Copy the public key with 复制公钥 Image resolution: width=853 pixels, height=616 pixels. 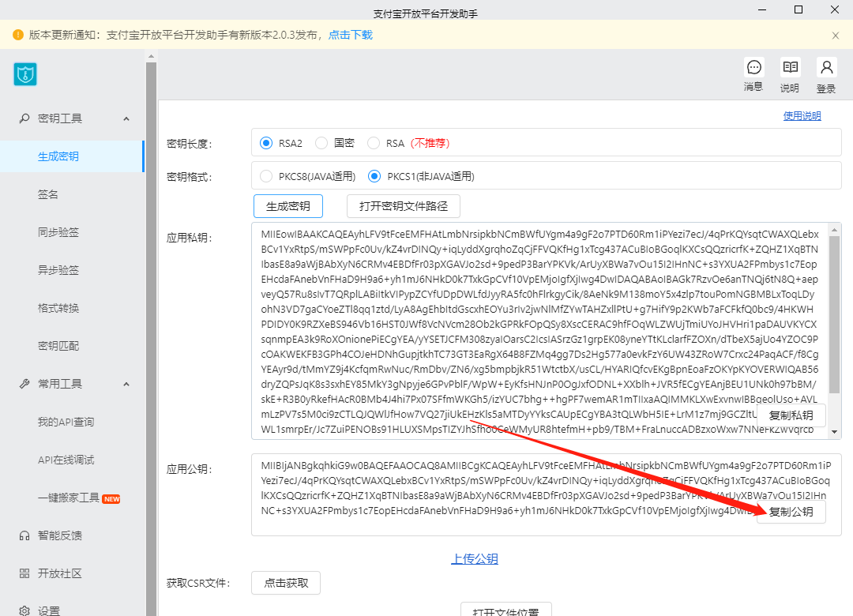tap(791, 512)
